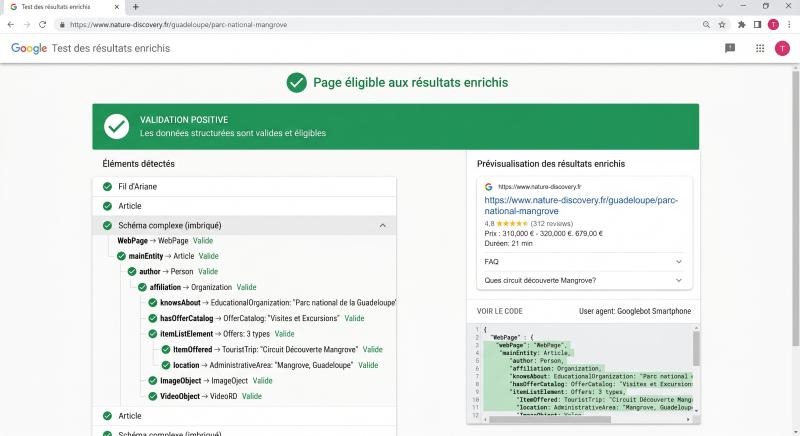Click the check icon next to knowsAbout
Viewport: 800px width, 436px height.
pos(152,302)
